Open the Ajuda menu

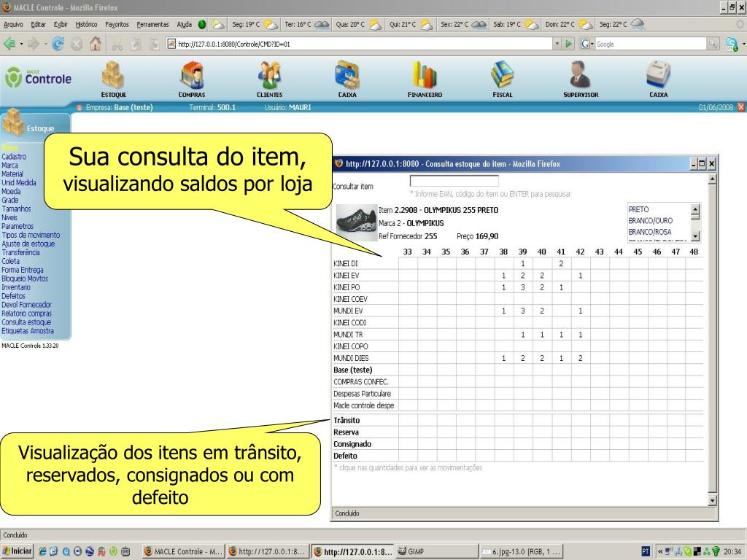(184, 24)
